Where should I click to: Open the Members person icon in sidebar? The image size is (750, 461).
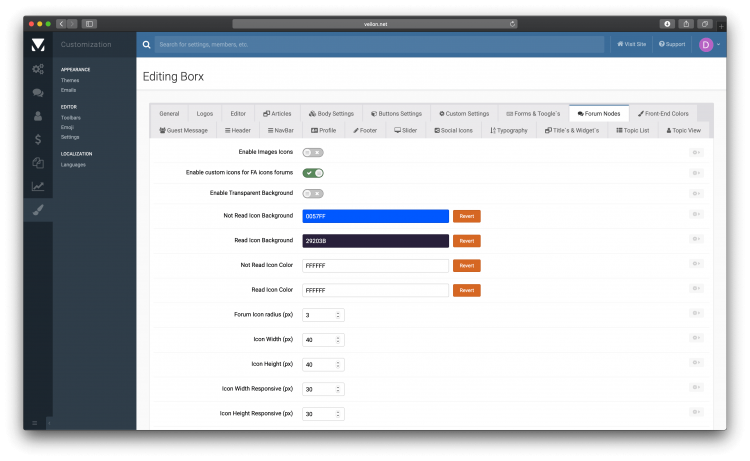(x=38, y=116)
